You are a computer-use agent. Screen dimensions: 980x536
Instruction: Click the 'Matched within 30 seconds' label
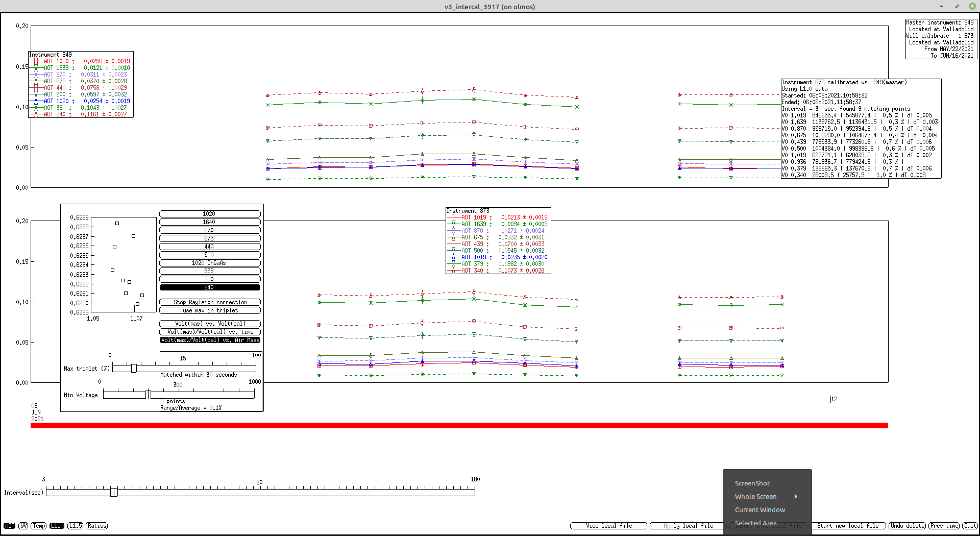(x=199, y=375)
